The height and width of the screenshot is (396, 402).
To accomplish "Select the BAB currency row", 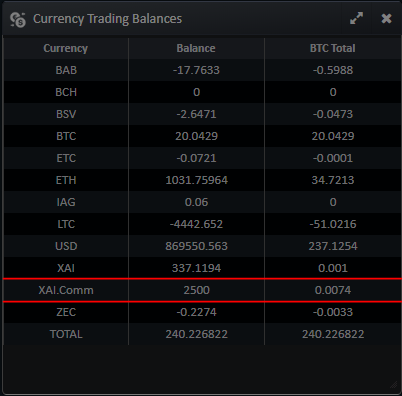I will click(x=202, y=70).
